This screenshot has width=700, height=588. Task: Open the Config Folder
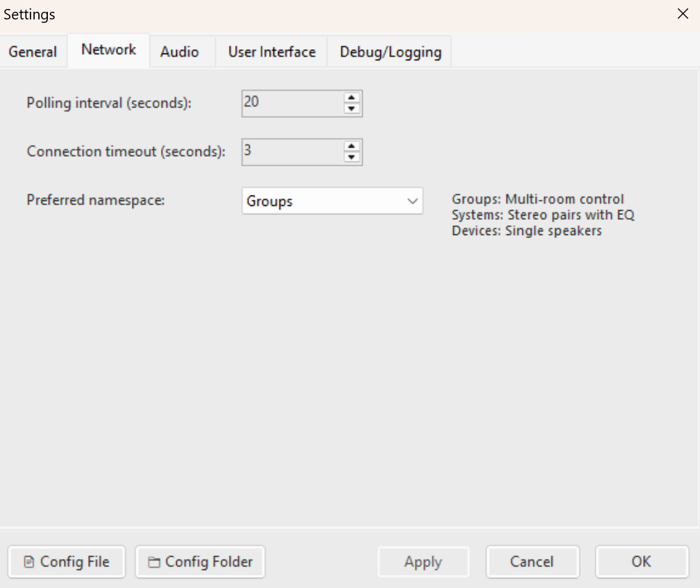(200, 562)
